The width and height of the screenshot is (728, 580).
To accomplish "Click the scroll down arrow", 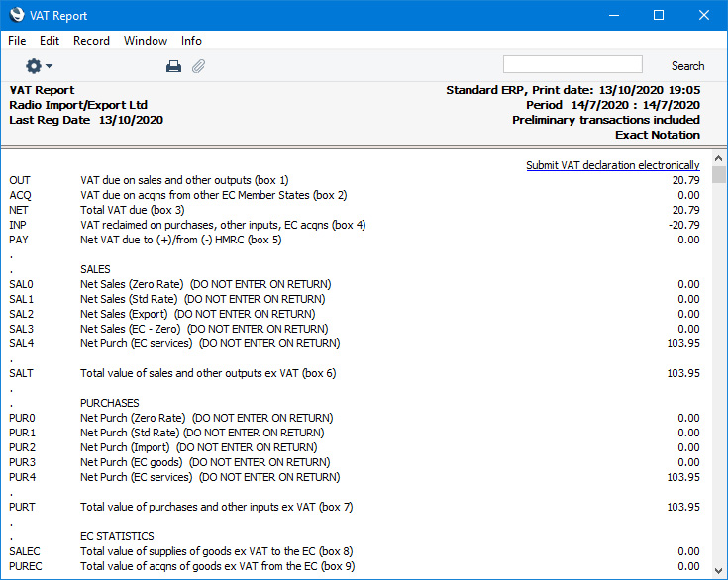I will [718, 570].
